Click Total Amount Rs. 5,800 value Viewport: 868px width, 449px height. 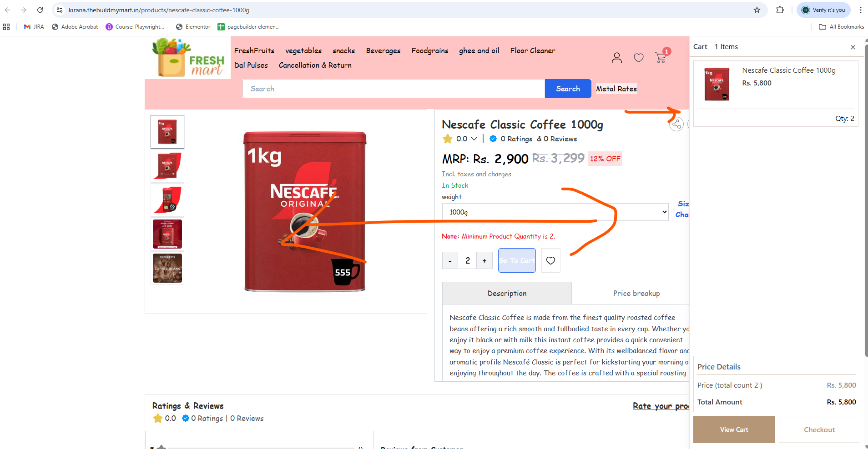point(841,402)
